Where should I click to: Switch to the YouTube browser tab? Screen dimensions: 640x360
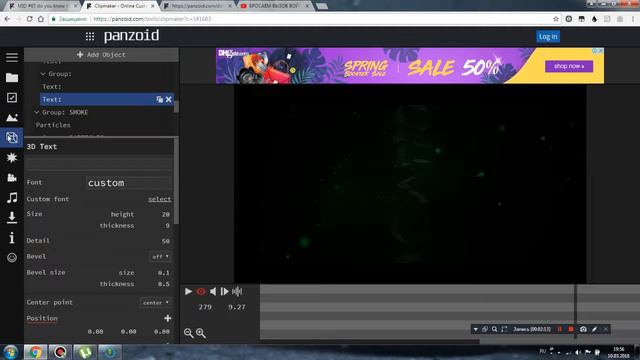click(x=273, y=6)
